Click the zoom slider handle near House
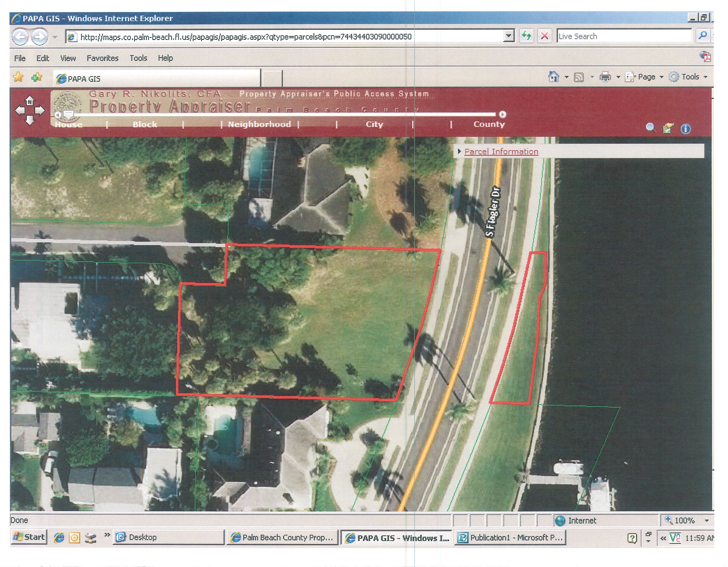This screenshot has width=728, height=567. [x=69, y=115]
